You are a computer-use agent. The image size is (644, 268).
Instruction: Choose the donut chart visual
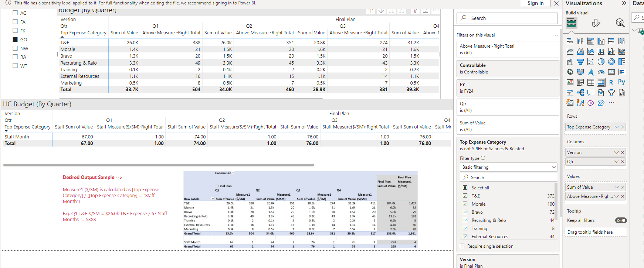[611, 62]
